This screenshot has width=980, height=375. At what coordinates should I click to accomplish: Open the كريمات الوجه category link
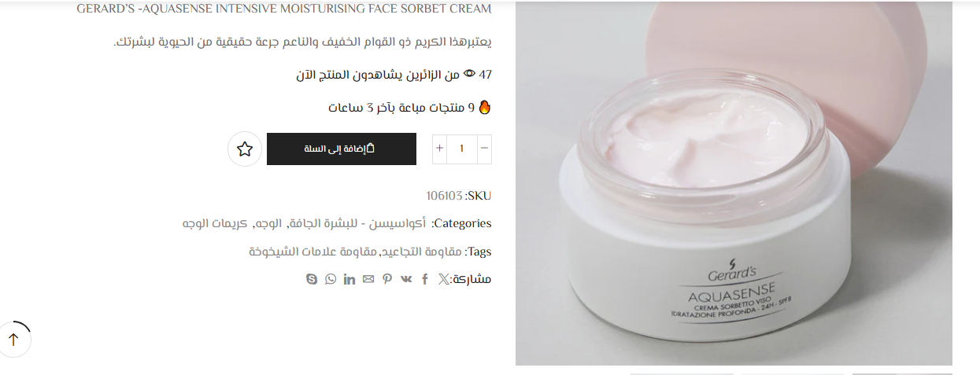(215, 223)
